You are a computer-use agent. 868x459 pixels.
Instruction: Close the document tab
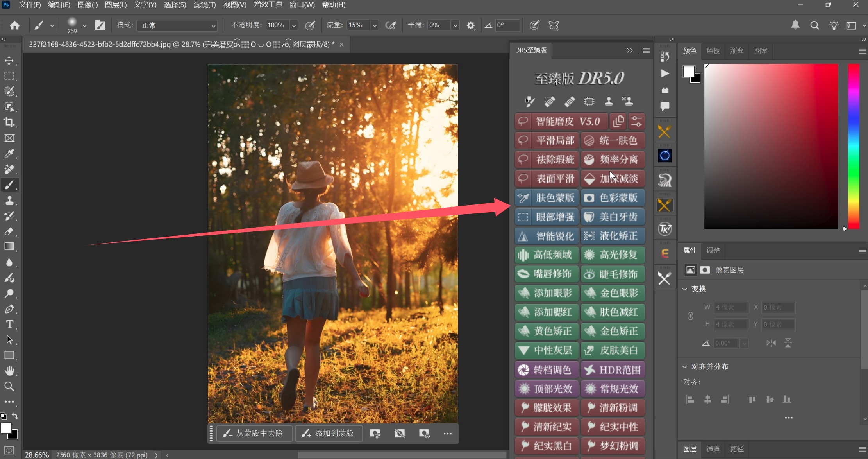pos(342,45)
